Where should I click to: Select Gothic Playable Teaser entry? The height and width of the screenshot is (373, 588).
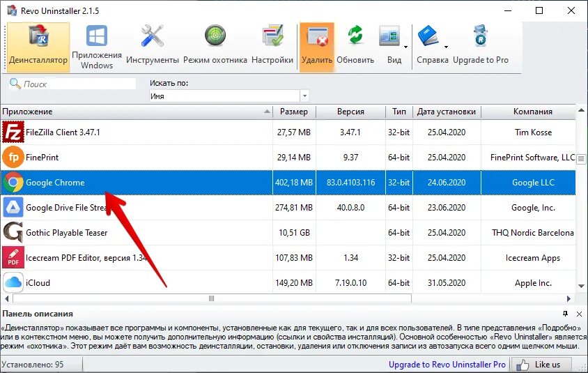[x=67, y=233]
